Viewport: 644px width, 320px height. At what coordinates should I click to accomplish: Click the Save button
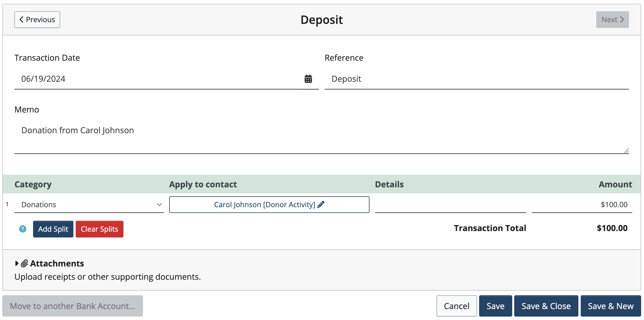point(496,306)
